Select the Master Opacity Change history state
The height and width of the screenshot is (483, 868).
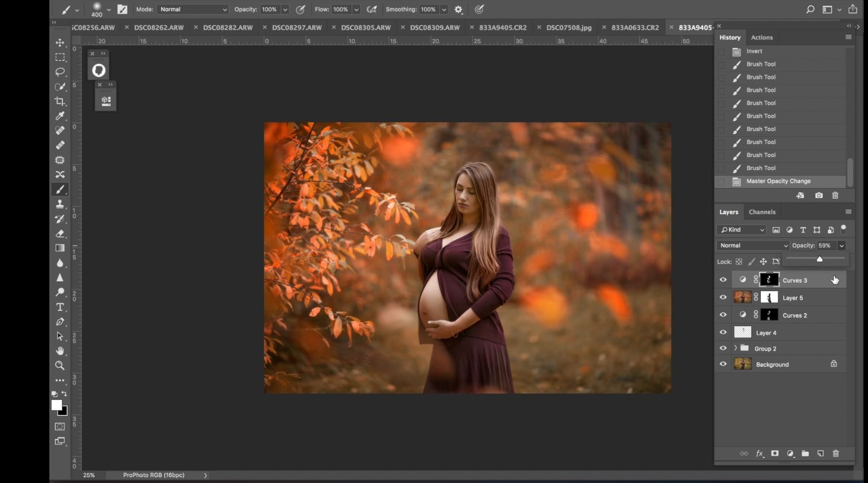pyautogui.click(x=780, y=181)
